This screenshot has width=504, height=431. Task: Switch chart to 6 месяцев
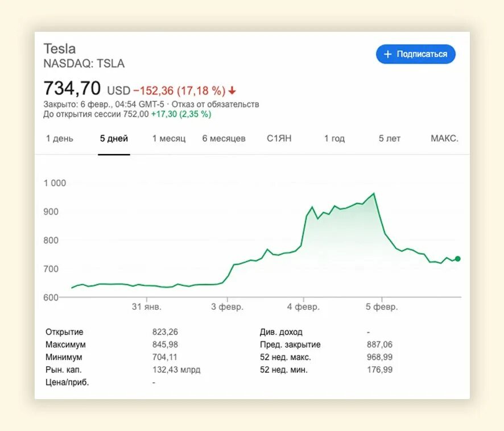pyautogui.click(x=224, y=139)
